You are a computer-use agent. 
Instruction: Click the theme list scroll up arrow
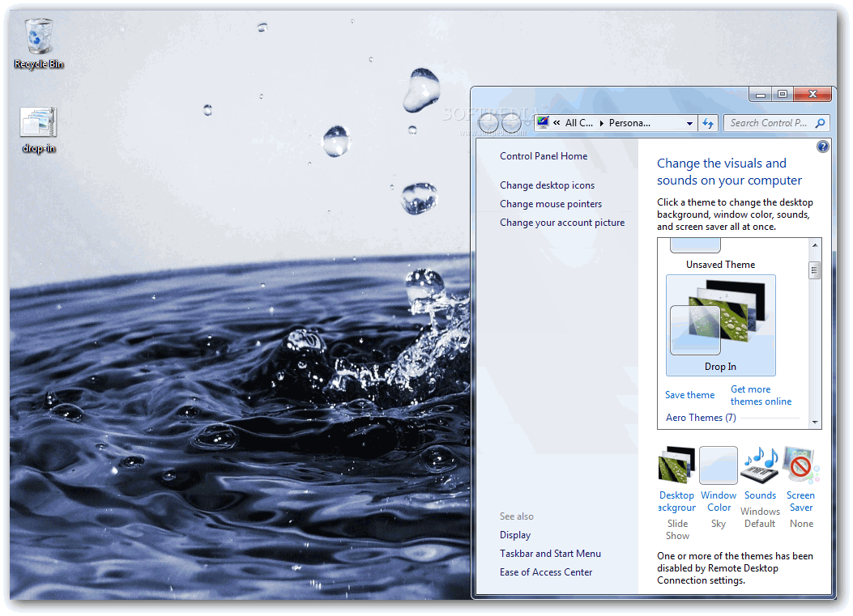[814, 245]
